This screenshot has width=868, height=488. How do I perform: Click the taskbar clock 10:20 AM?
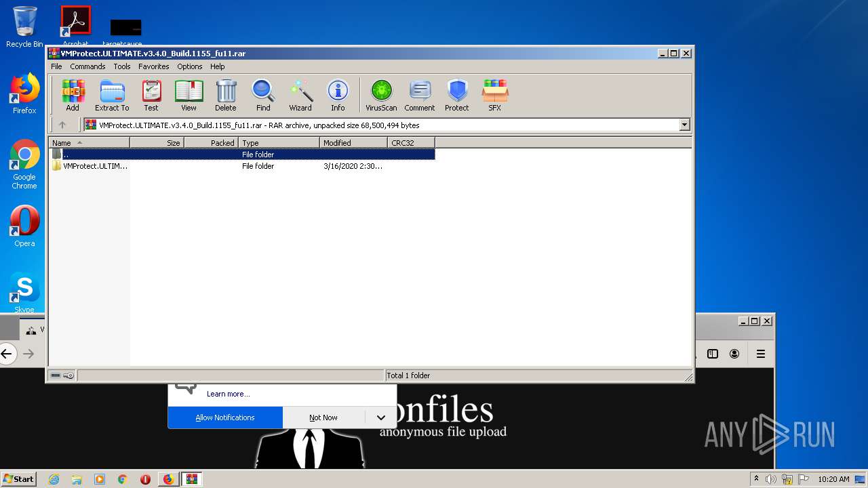click(x=833, y=479)
